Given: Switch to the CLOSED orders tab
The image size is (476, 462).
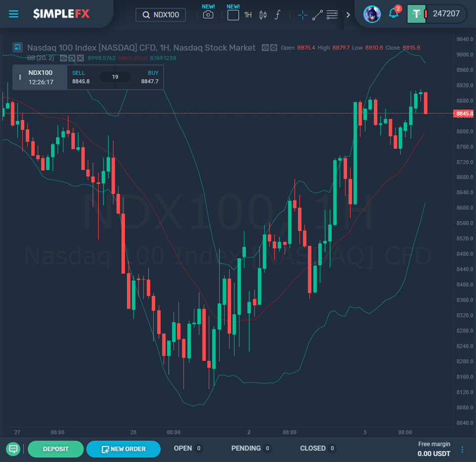Looking at the screenshot, I should coord(318,448).
